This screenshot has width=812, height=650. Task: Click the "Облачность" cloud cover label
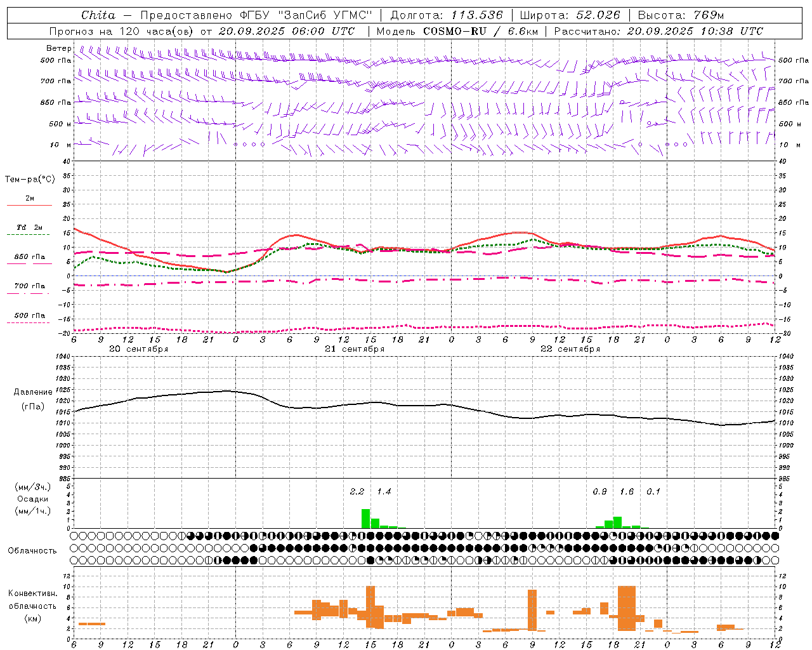[32, 551]
